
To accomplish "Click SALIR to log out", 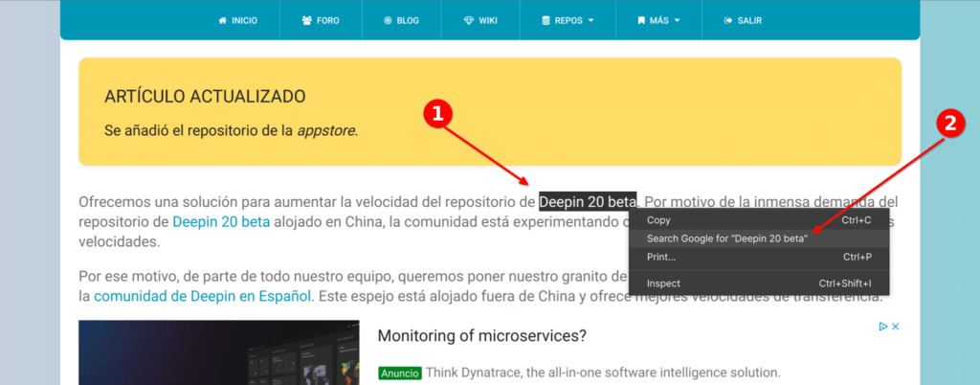I will (x=743, y=21).
